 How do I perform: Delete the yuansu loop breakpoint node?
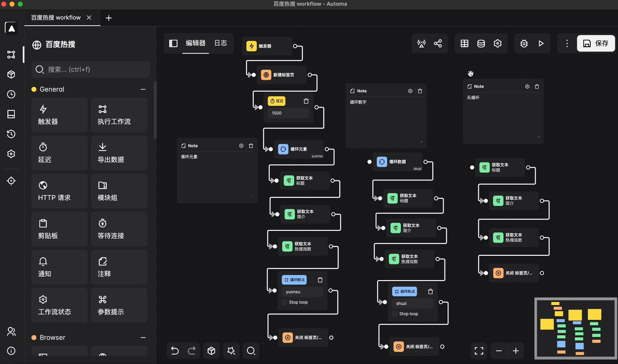tap(320, 280)
